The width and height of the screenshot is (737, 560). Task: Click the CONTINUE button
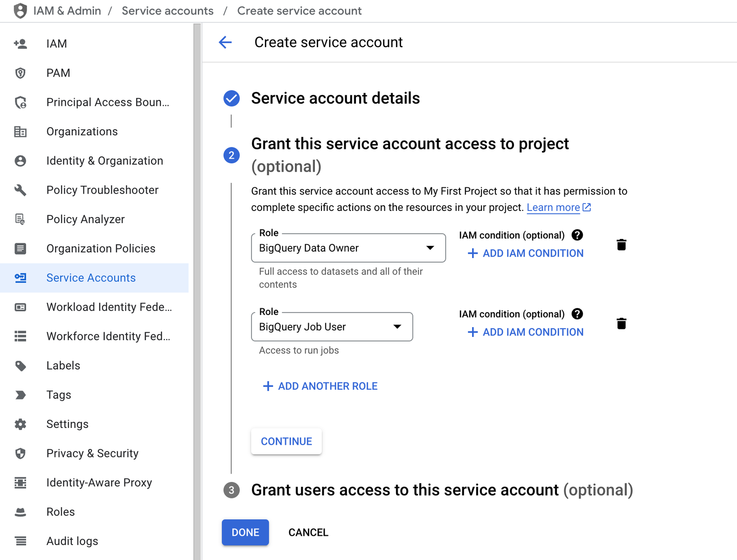pos(286,441)
